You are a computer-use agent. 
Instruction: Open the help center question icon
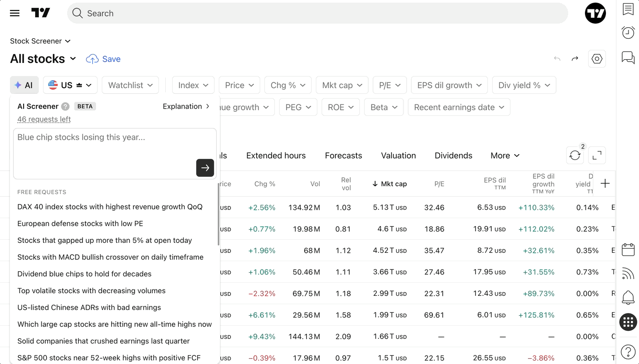tap(628, 351)
